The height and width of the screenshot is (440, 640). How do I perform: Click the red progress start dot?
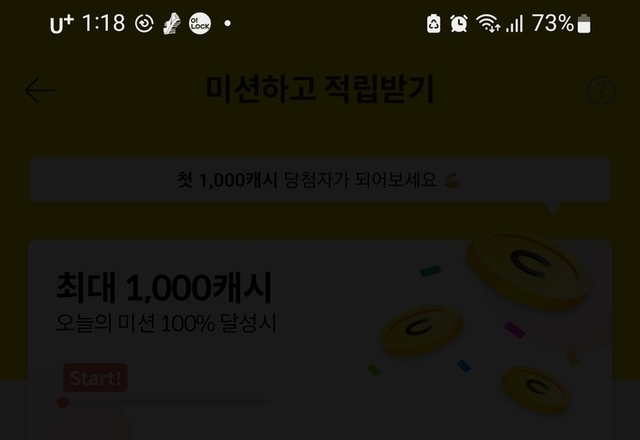[63, 402]
